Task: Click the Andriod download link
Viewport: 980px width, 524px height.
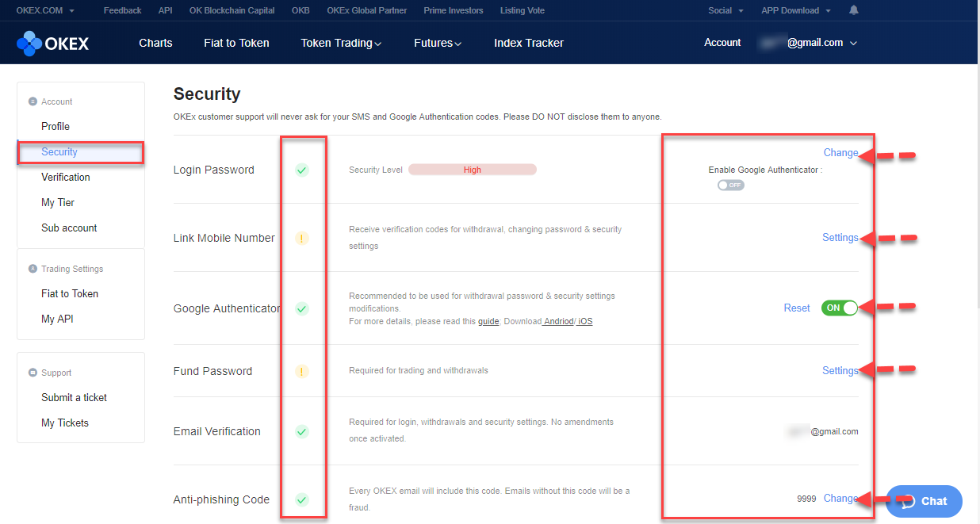Action: click(x=558, y=321)
